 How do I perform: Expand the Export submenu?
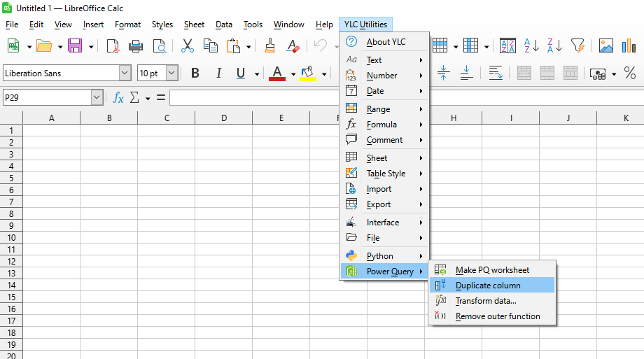point(384,204)
